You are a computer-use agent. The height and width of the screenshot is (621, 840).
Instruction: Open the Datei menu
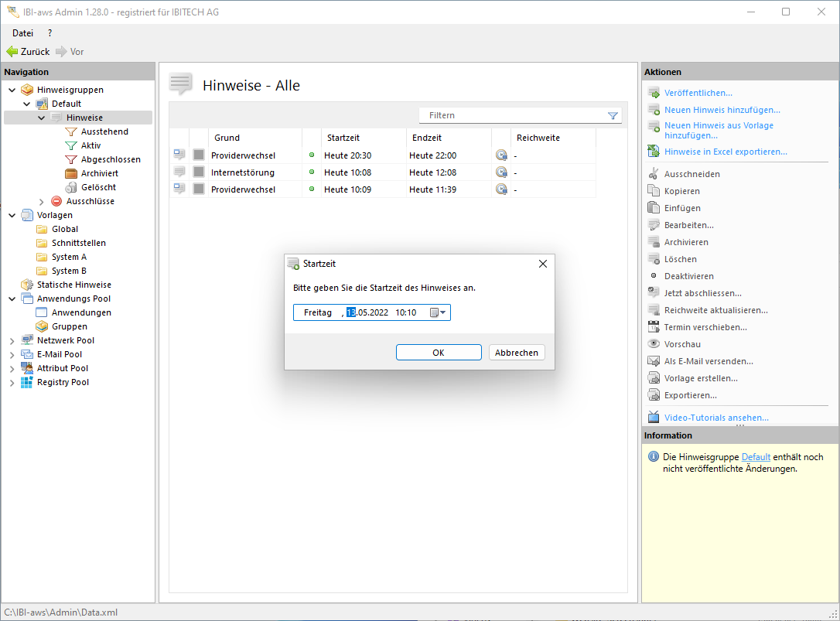pyautogui.click(x=22, y=33)
